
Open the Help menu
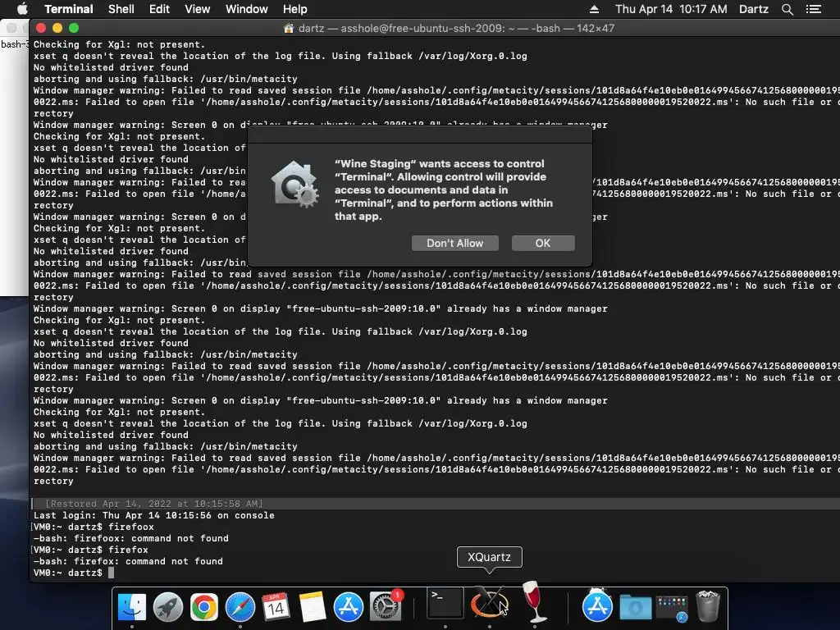pos(295,9)
